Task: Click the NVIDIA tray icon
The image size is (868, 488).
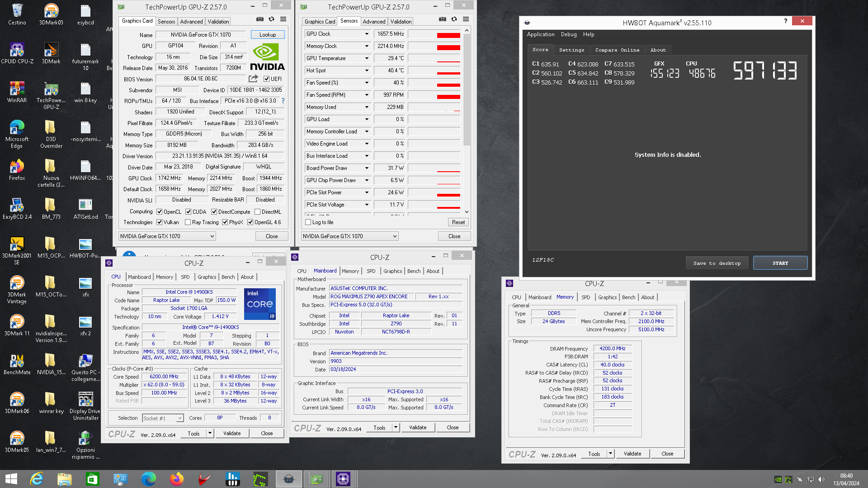Action: (778, 479)
